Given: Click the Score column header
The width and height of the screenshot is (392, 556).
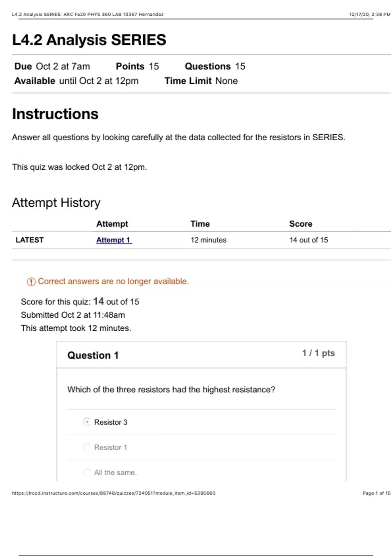Looking at the screenshot, I should point(301,224).
